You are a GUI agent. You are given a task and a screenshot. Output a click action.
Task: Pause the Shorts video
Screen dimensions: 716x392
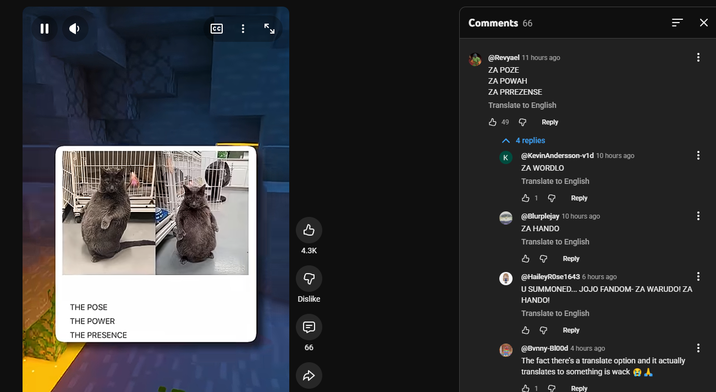[44, 29]
